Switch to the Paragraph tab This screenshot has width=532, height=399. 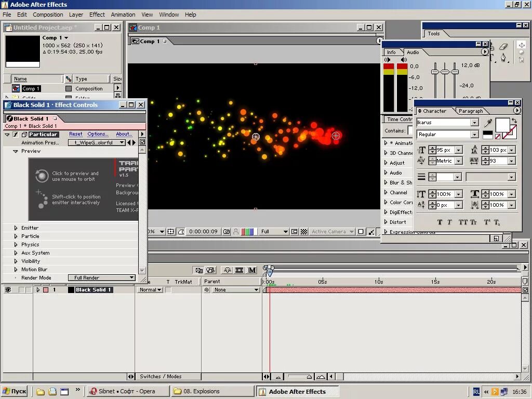[x=471, y=111]
